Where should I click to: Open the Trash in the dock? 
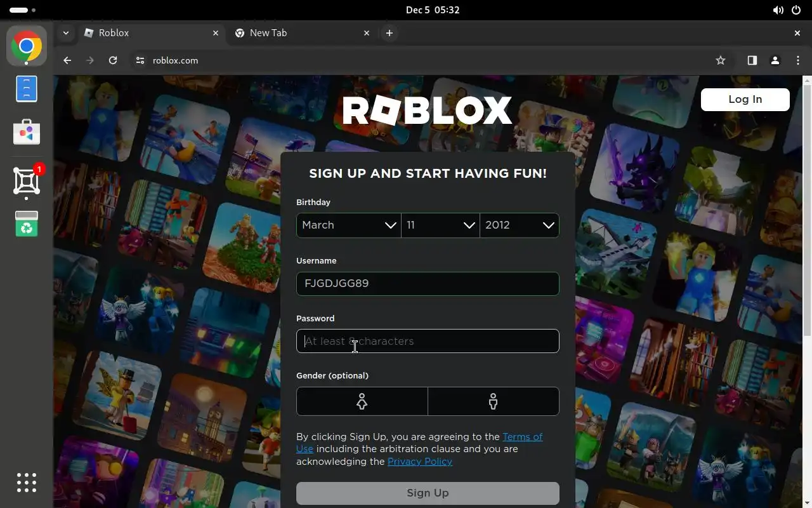pos(27,224)
